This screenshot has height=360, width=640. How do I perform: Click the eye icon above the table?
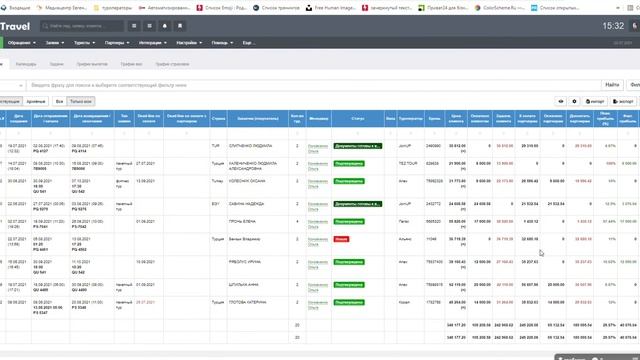point(561,101)
